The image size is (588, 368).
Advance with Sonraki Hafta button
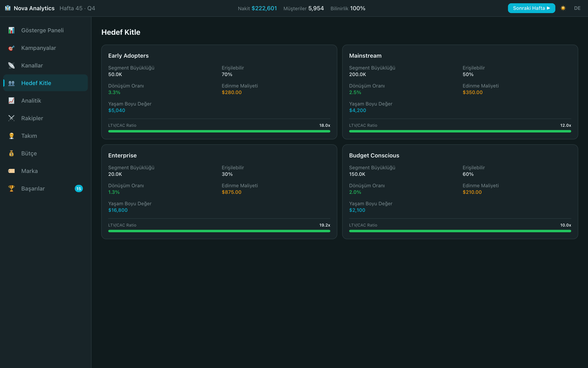[x=531, y=8]
